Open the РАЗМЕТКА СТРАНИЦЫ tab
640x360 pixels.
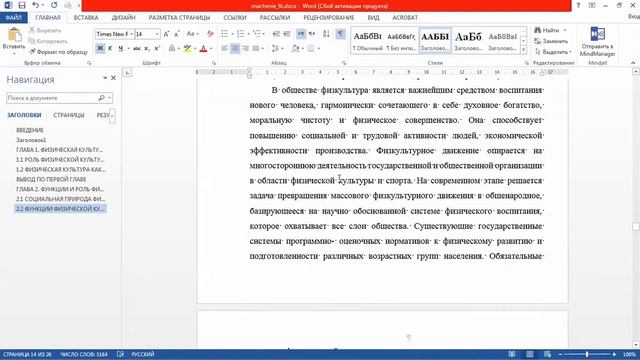(179, 18)
